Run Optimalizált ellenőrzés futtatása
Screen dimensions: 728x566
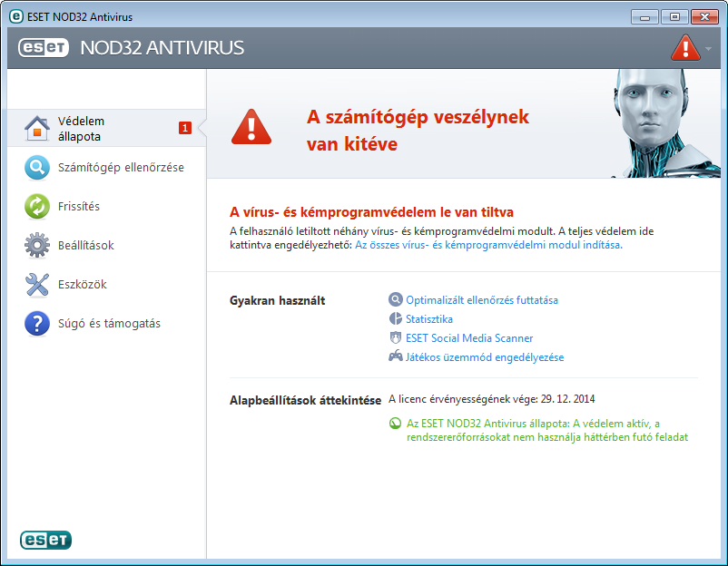point(482,300)
